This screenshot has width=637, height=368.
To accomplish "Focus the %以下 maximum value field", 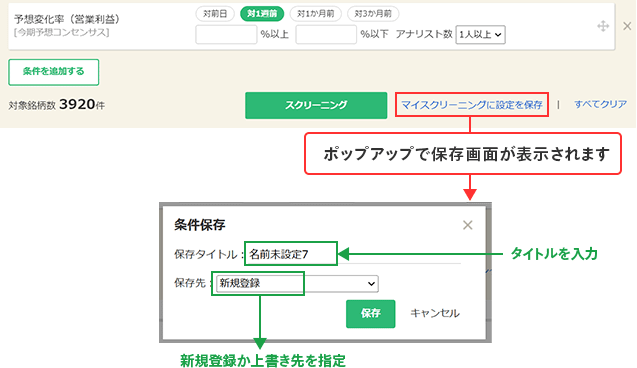I will [x=326, y=35].
